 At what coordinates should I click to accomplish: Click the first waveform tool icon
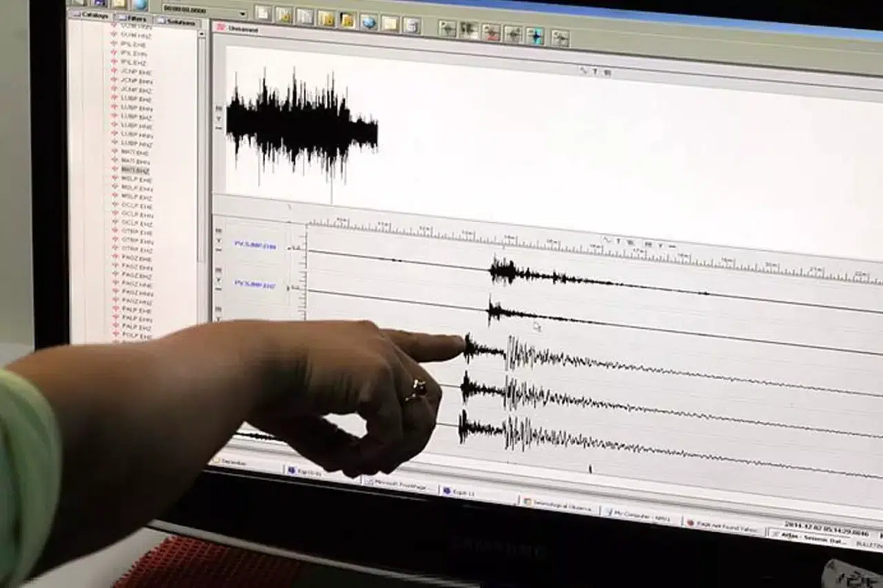[448, 28]
